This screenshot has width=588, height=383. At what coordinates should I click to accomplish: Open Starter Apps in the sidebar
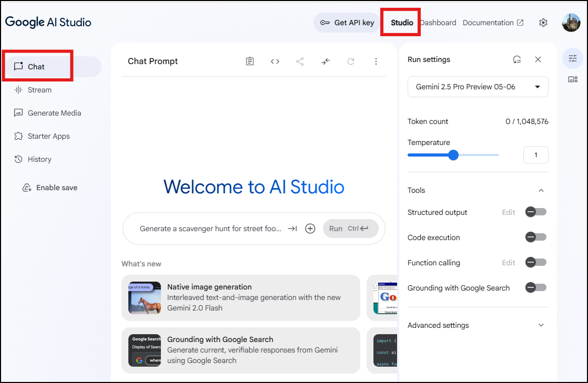pyautogui.click(x=42, y=137)
